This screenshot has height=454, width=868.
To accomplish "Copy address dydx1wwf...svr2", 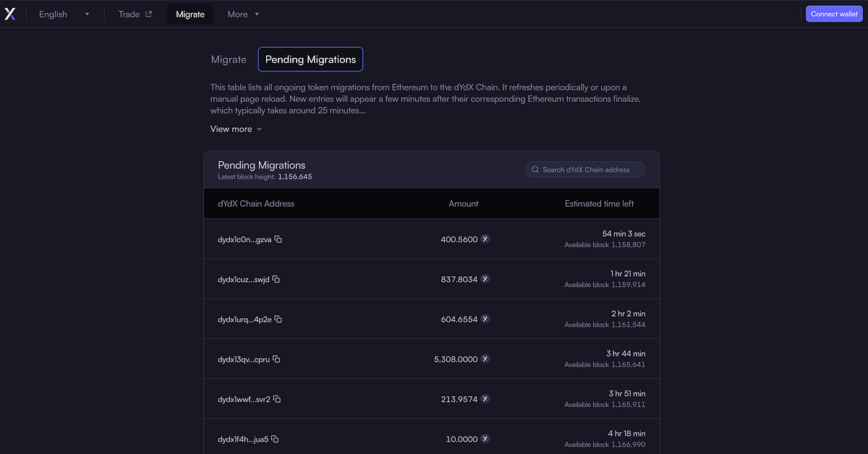I will point(277,399).
